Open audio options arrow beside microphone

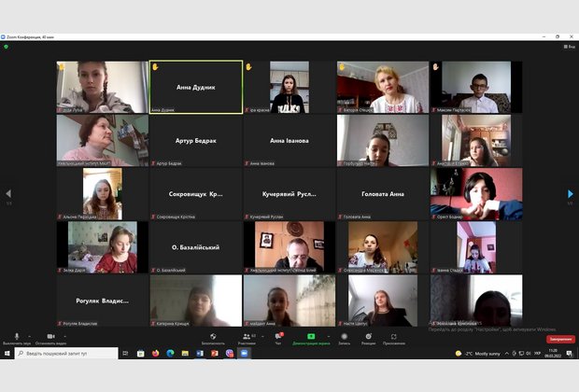(x=30, y=336)
